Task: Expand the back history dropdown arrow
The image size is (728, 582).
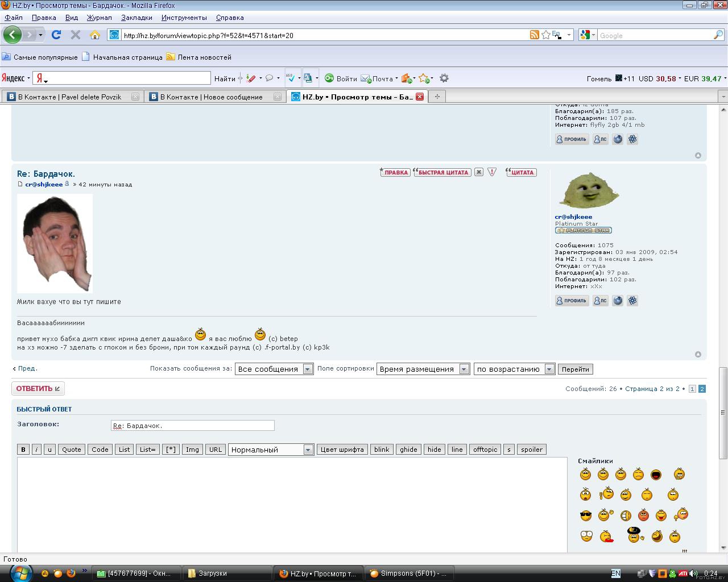Action: tap(40, 35)
